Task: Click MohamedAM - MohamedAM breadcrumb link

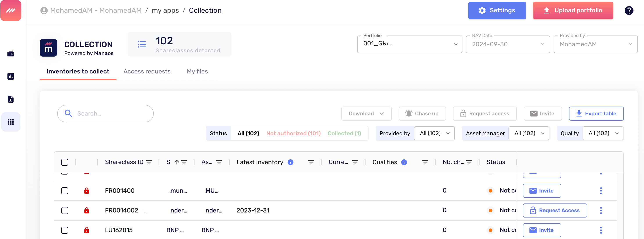Action: (x=96, y=11)
